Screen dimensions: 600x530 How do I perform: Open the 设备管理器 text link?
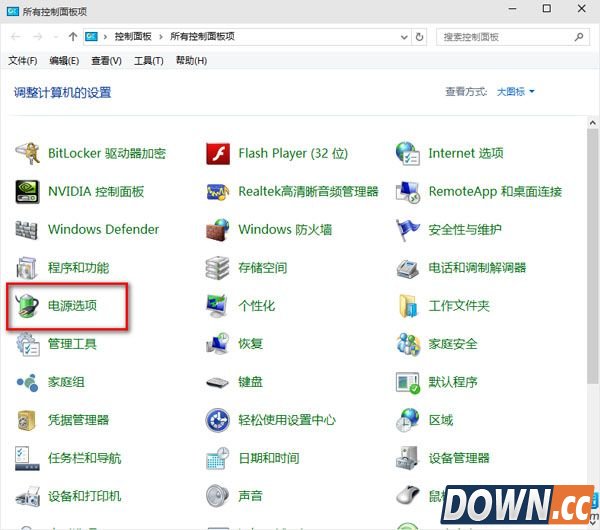459,458
